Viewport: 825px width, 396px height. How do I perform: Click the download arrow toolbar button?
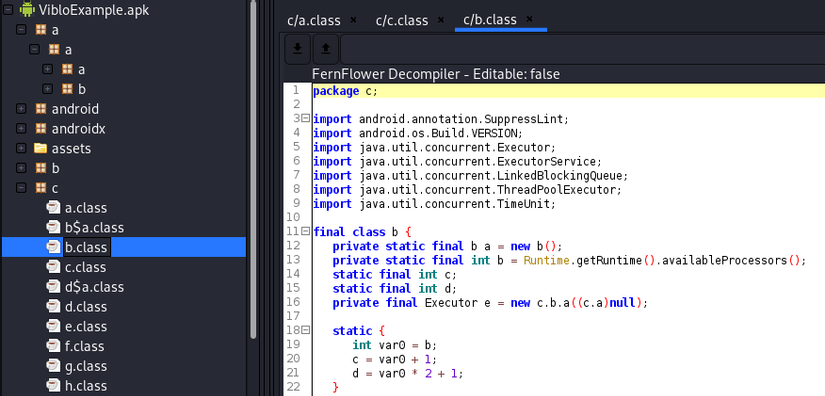pos(298,49)
